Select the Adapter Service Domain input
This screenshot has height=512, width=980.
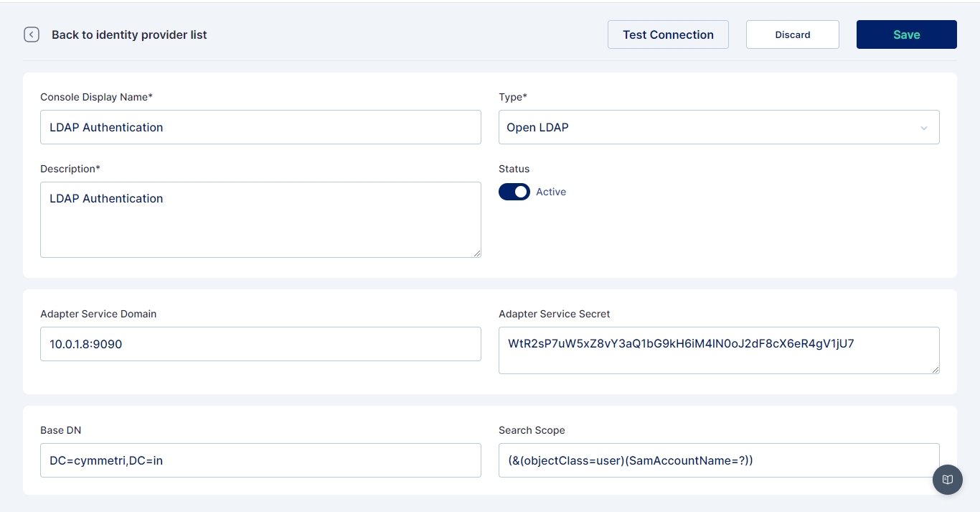[260, 344]
